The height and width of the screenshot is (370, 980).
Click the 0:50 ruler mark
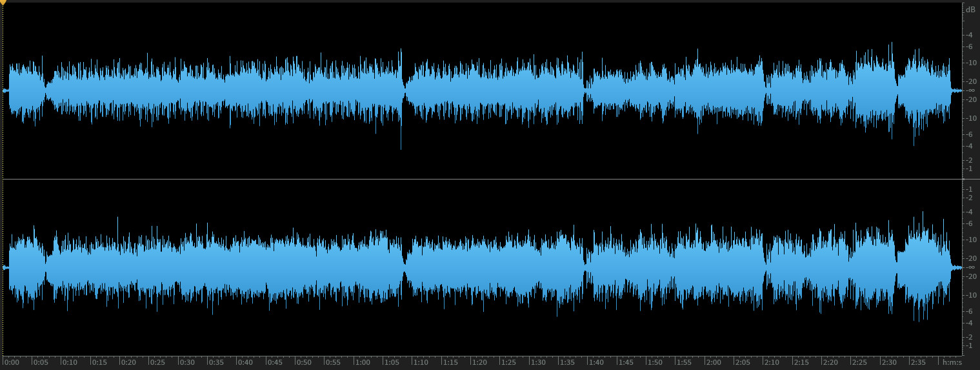pos(305,362)
